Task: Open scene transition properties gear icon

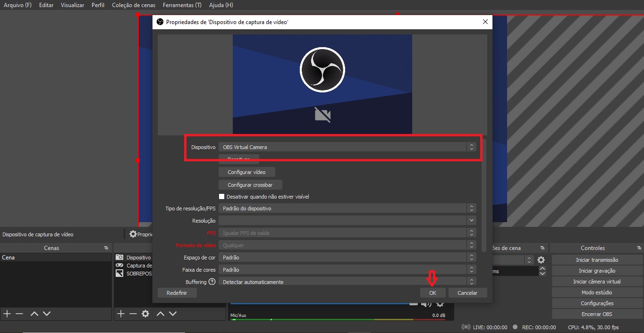Action: tap(541, 260)
